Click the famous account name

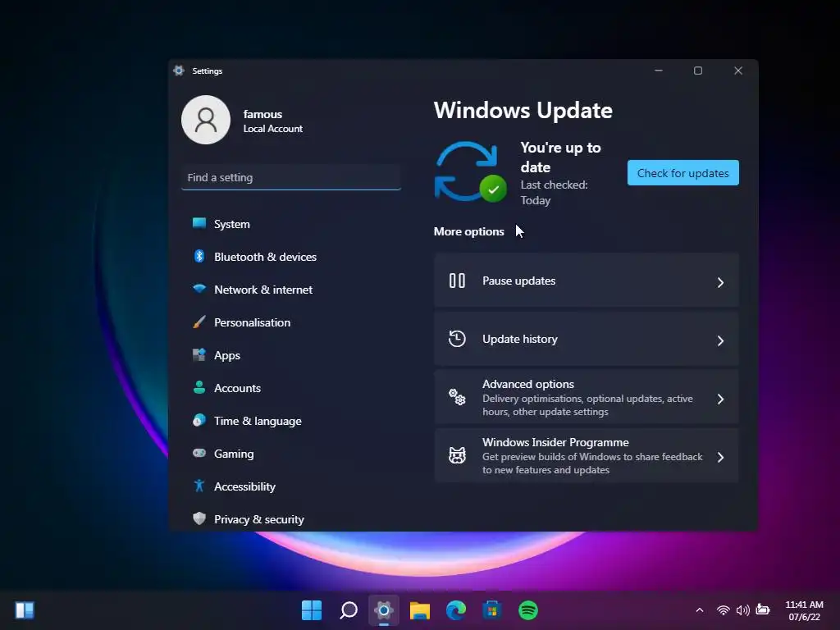pos(262,114)
